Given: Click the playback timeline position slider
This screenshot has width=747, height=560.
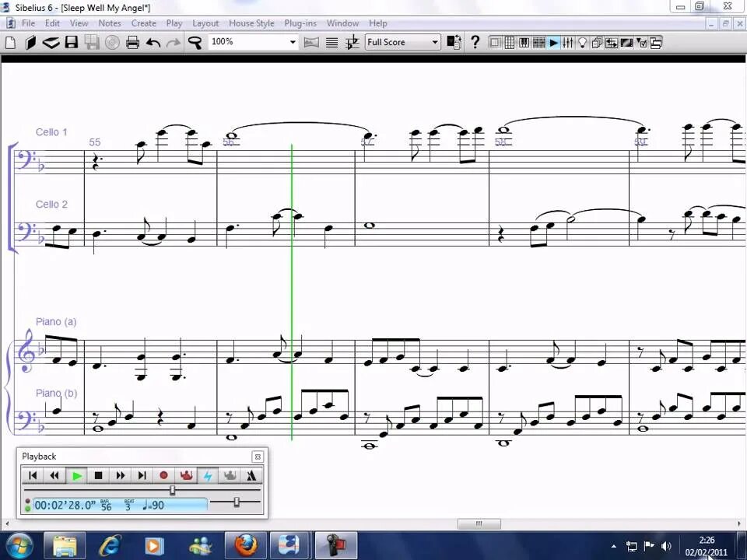Looking at the screenshot, I should [173, 490].
